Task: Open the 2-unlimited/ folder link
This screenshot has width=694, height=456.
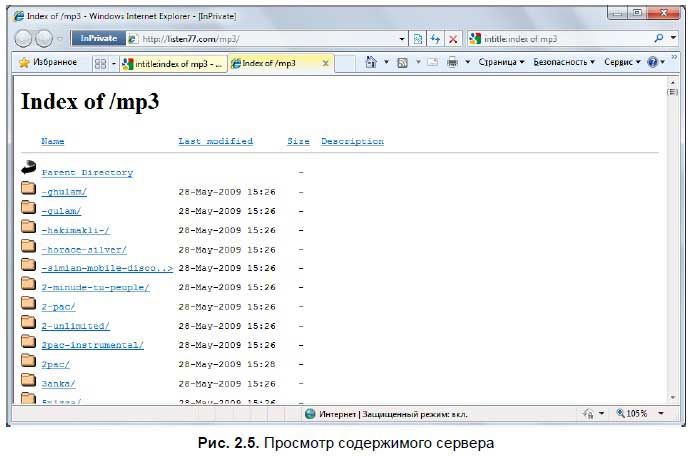Action: [x=75, y=326]
